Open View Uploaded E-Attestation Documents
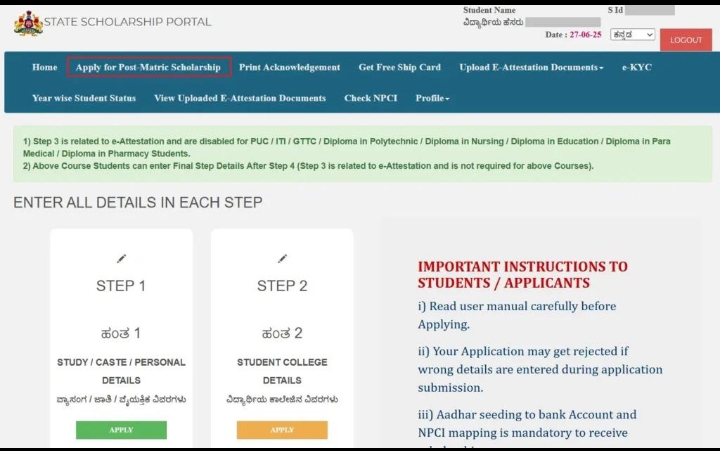This screenshot has width=720, height=451. point(240,98)
